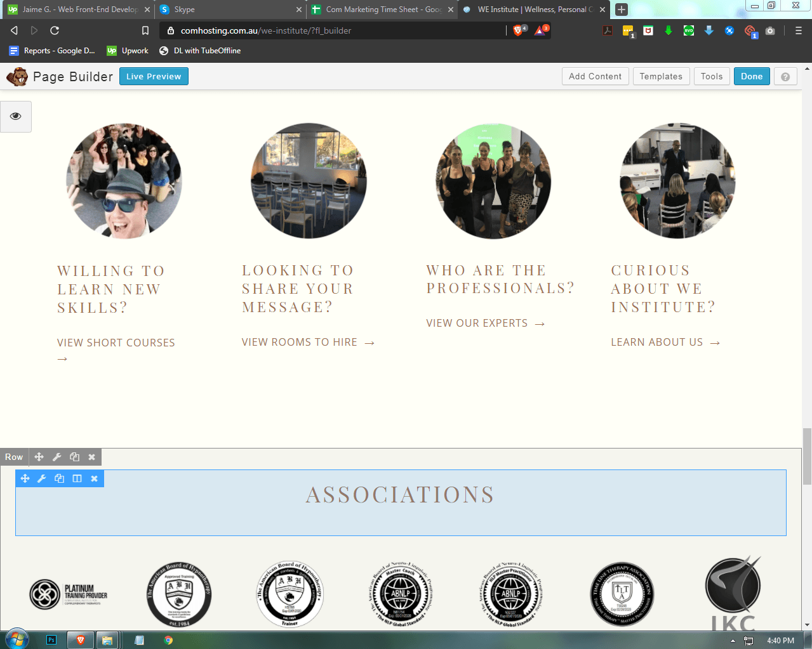Click the green download arrow extension
Image resolution: width=812 pixels, height=649 pixels.
(x=669, y=30)
